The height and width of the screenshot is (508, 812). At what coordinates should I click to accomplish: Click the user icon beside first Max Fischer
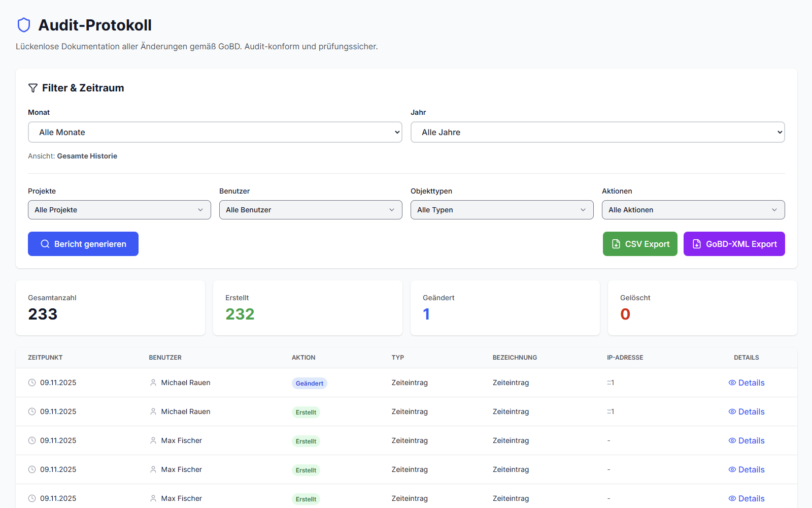[x=153, y=440]
